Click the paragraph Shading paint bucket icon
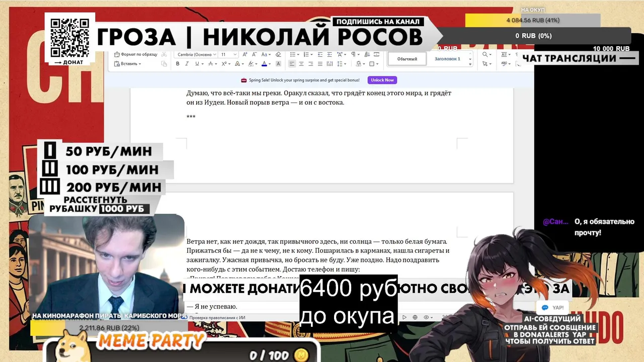644x362 pixels. point(359,64)
